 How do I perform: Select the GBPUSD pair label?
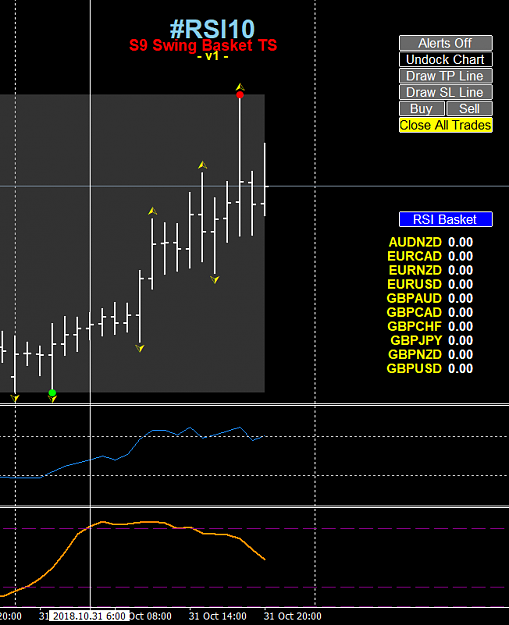point(414,368)
